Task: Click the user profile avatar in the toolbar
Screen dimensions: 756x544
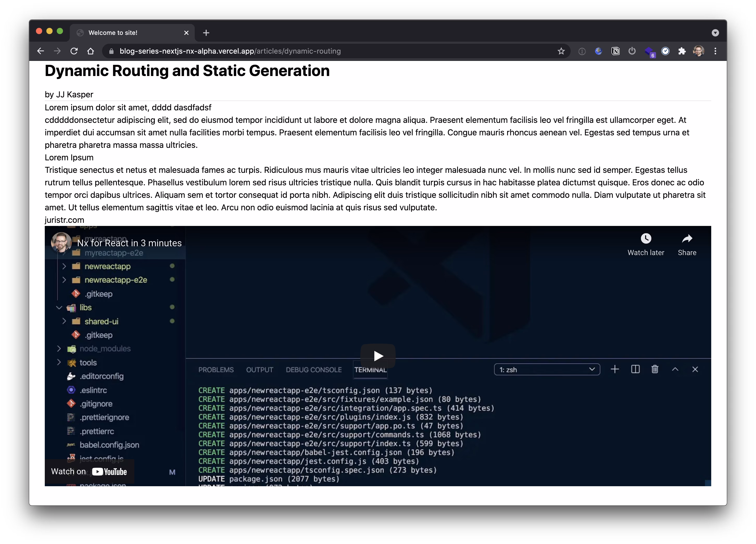Action: 698,51
